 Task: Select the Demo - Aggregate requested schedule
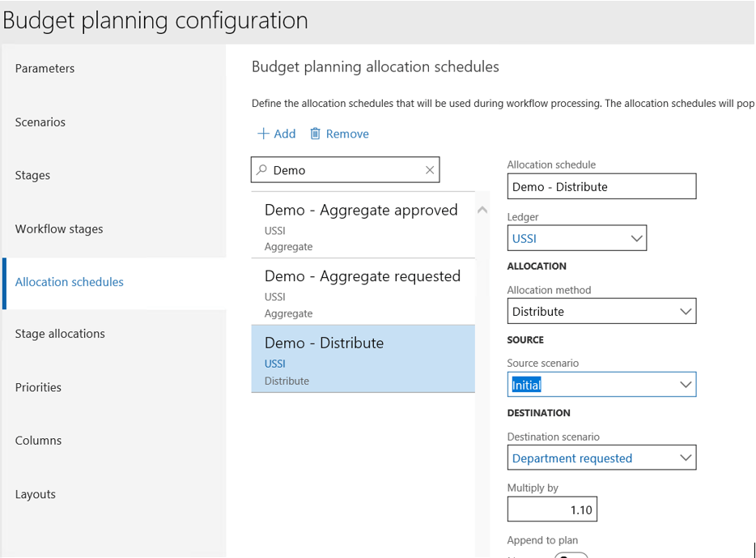[x=362, y=292]
